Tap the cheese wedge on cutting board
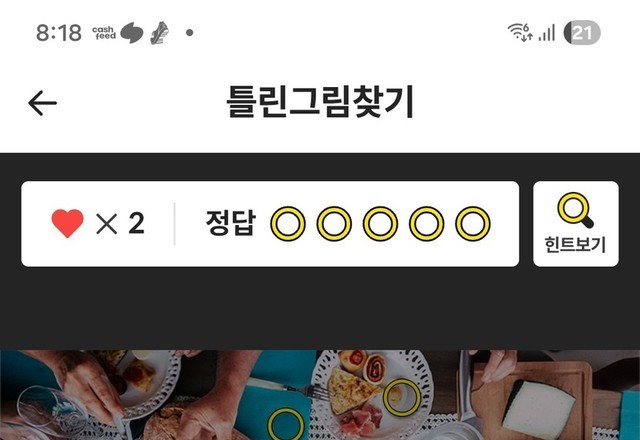The height and width of the screenshot is (440, 640). 539,409
